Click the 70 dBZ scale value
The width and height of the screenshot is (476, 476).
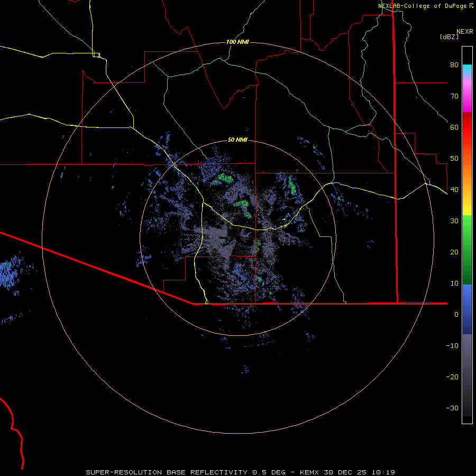[x=454, y=96]
